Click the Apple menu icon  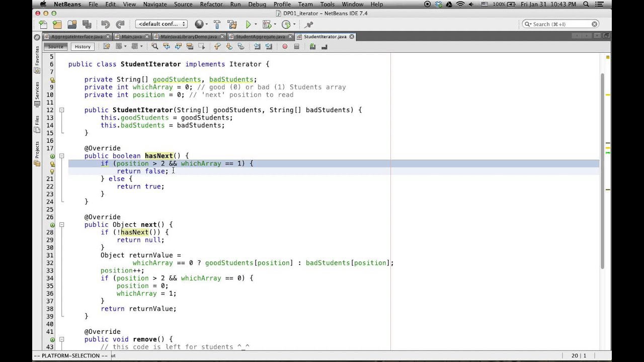[43, 4]
